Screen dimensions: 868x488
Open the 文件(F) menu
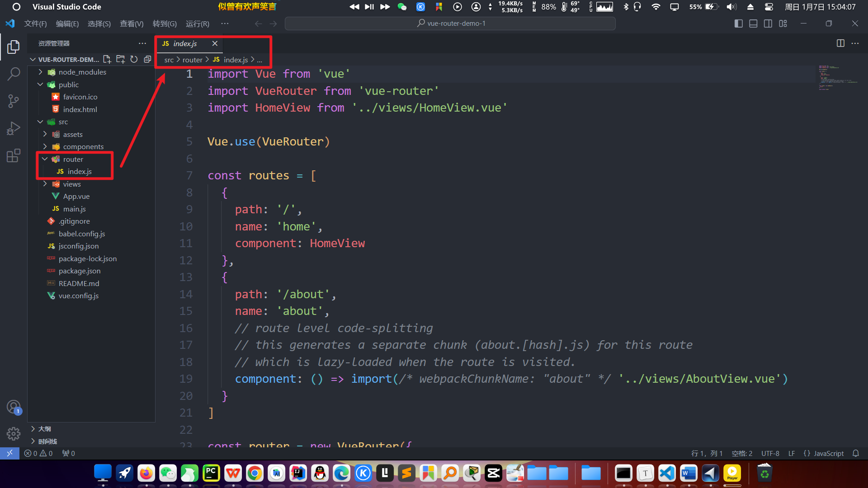coord(35,23)
